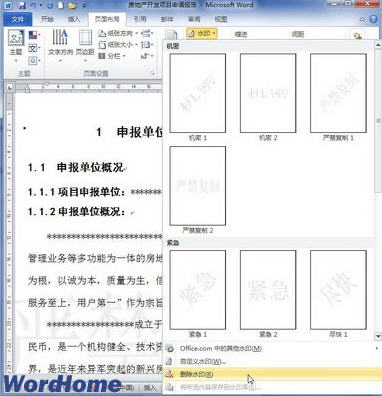Click the 缩进 (Indent) label in ribbon
This screenshot has height=396, width=382.
(x=241, y=34)
